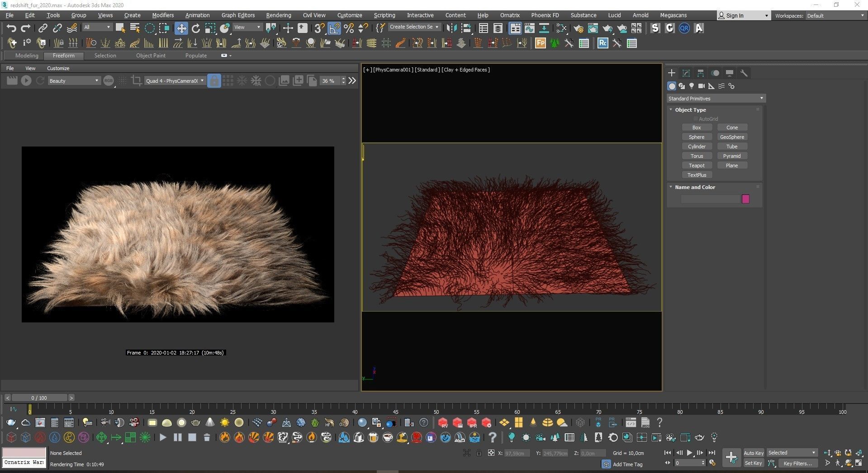Viewport: 868px width, 473px height.
Task: Open the Standard Primitives dropdown
Action: click(x=716, y=98)
